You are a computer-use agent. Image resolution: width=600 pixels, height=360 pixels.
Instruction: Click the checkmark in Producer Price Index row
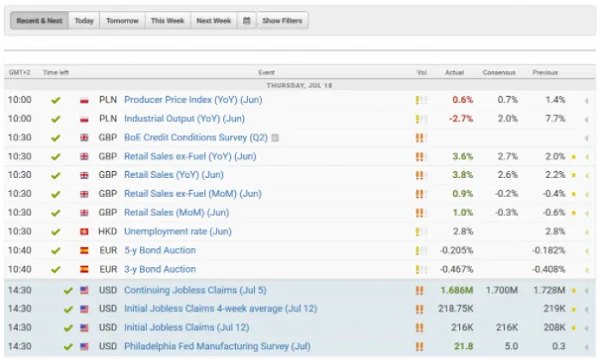(x=56, y=100)
